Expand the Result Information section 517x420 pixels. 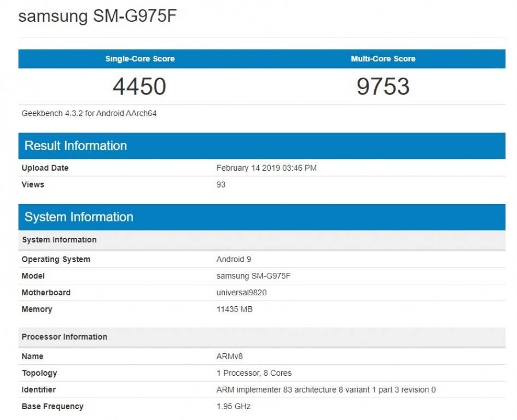[x=75, y=145]
